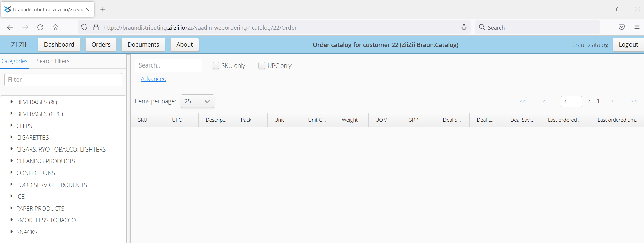Click the Last ordered am... column header
Viewport: 644px width, 243px height.
[618, 120]
